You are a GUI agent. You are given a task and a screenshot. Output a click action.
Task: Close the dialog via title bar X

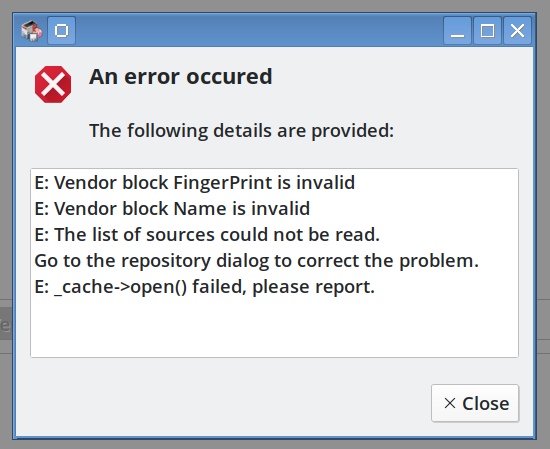coord(517,31)
